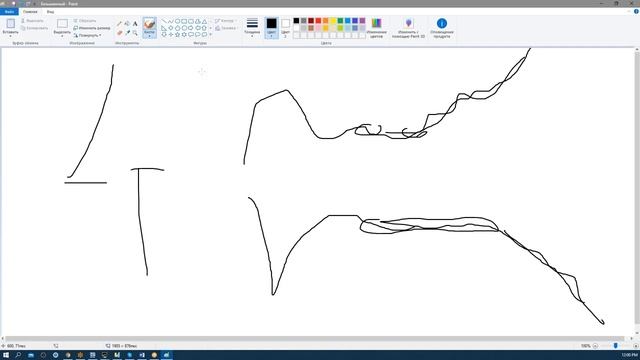
Task: Pick the Oval shape
Action: (x=178, y=21)
